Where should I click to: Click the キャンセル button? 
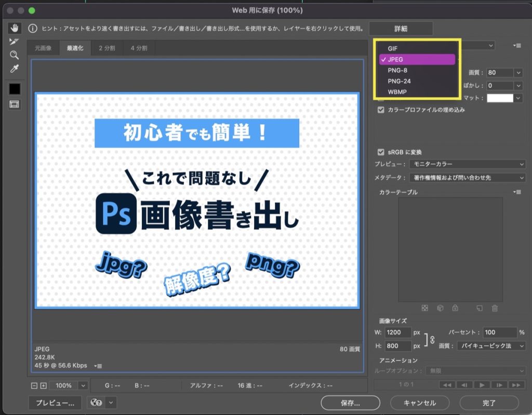click(x=420, y=403)
